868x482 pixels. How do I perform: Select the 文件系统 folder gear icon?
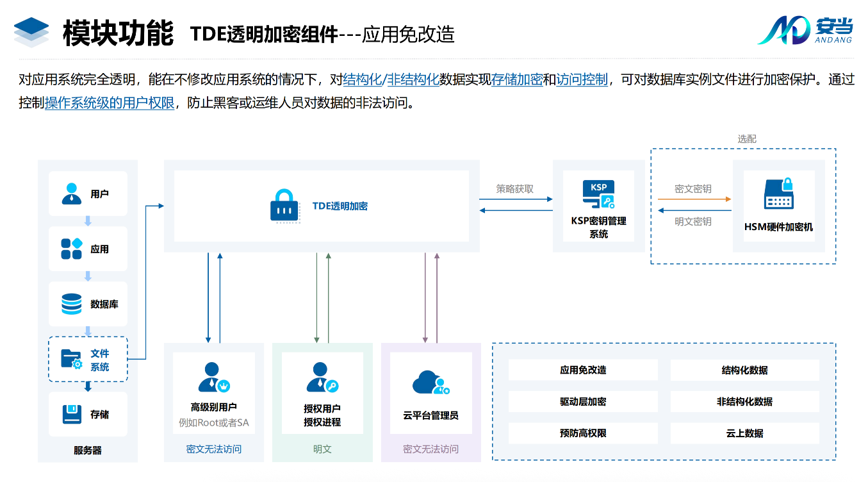[71, 359]
